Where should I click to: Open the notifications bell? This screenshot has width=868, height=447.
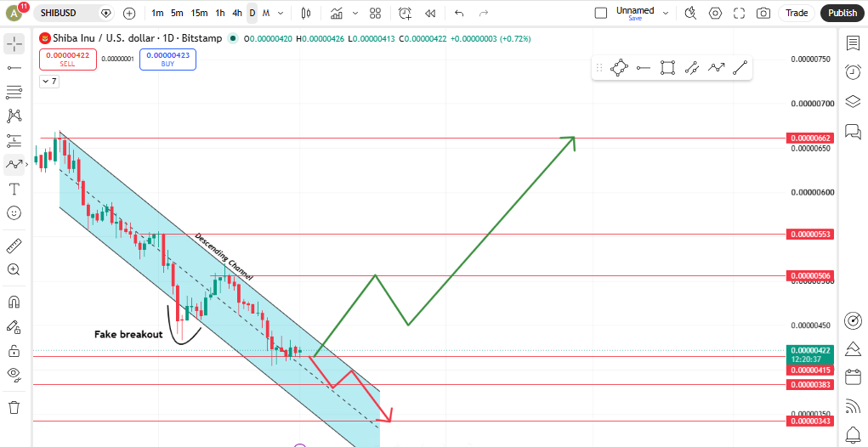point(853,433)
